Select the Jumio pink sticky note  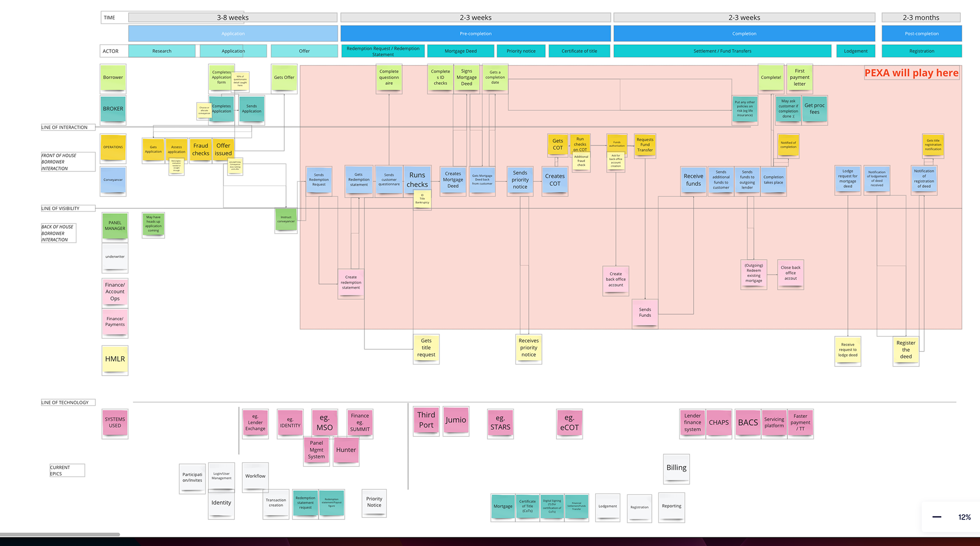pos(456,420)
